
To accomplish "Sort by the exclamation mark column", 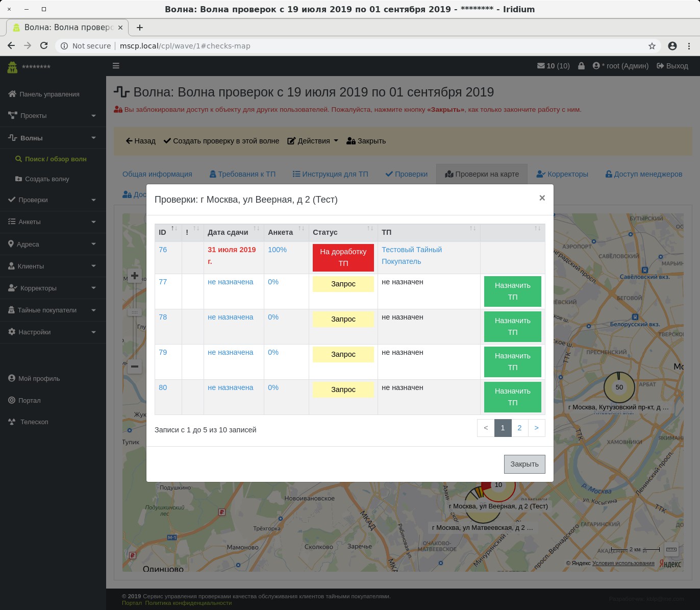I will (193, 232).
